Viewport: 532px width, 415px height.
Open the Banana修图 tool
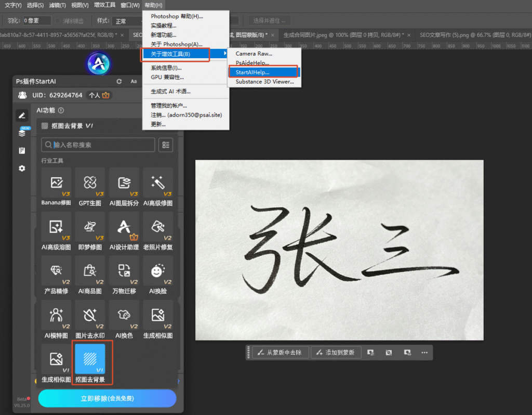tap(56, 187)
